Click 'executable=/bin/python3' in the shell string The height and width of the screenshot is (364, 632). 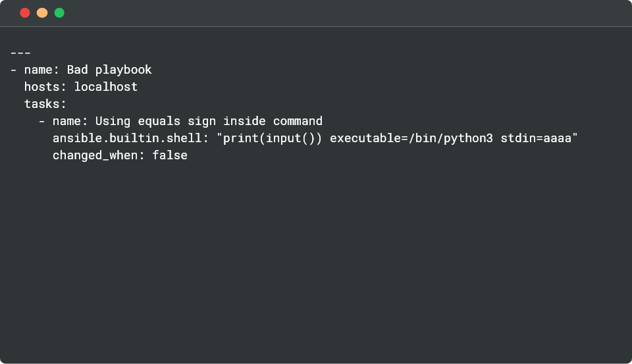click(x=411, y=138)
